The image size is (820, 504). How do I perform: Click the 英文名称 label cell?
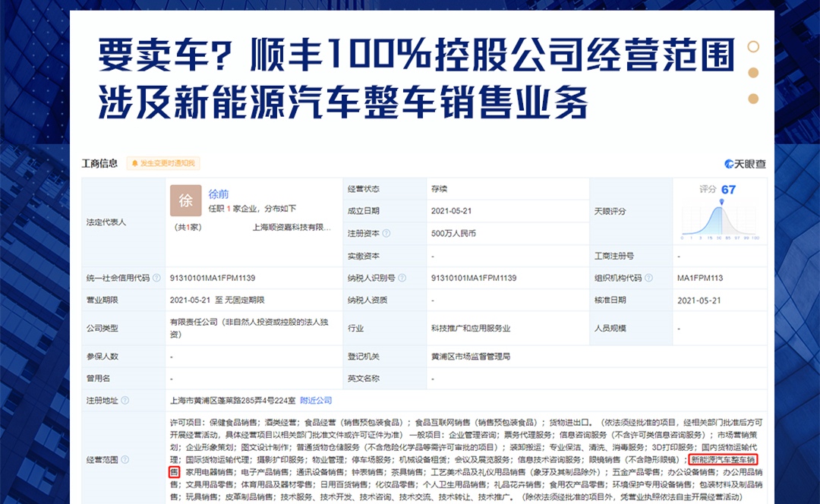coord(384,379)
